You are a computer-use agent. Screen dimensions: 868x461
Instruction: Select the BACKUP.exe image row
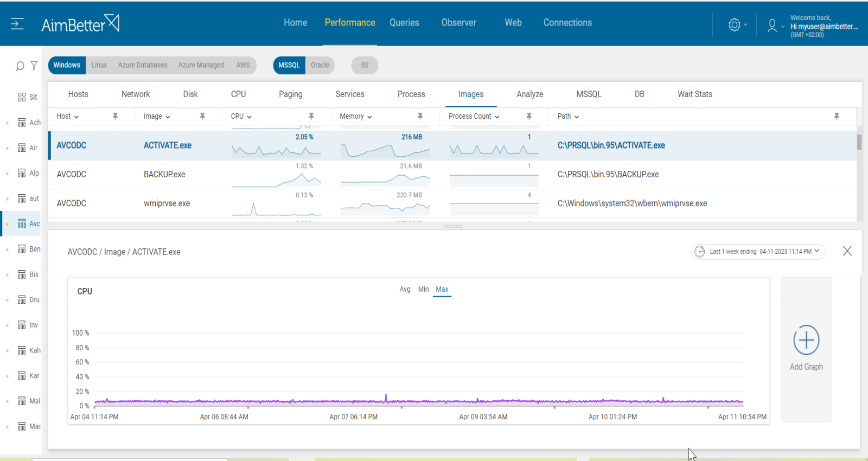[x=452, y=175]
